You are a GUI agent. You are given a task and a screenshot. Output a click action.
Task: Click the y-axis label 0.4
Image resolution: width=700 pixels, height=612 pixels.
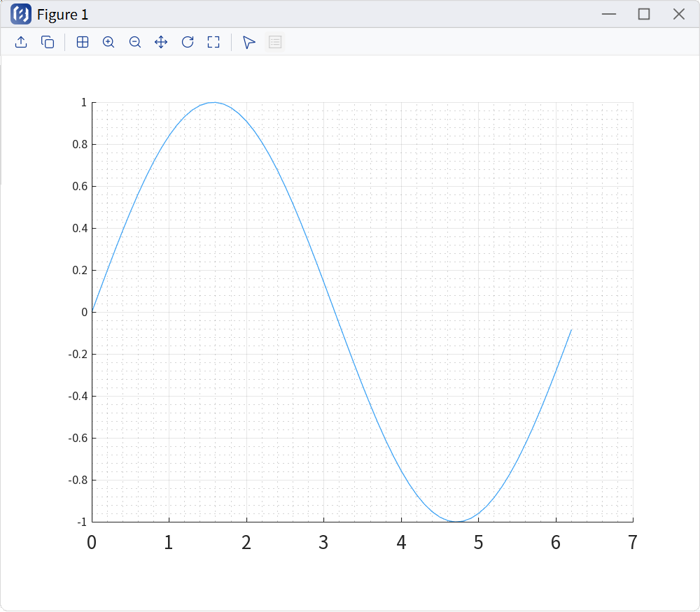80,229
